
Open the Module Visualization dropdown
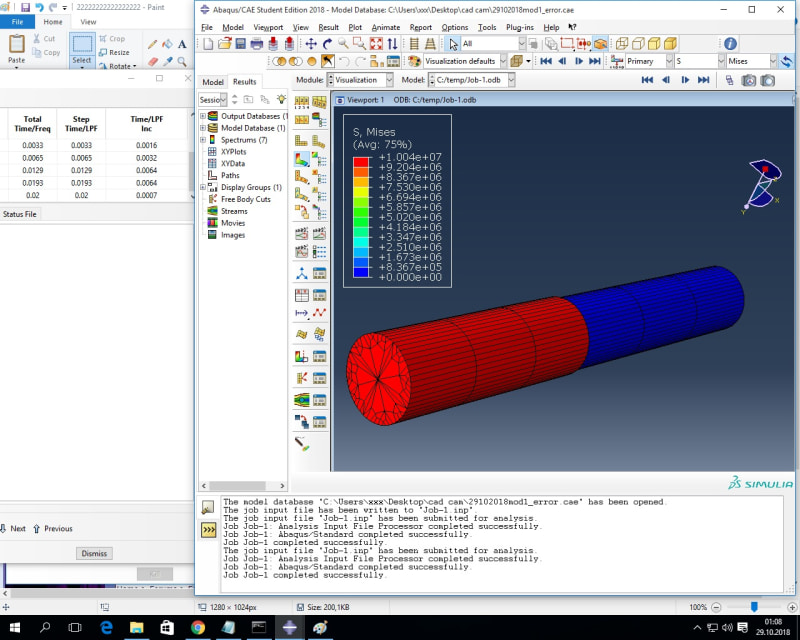390,80
